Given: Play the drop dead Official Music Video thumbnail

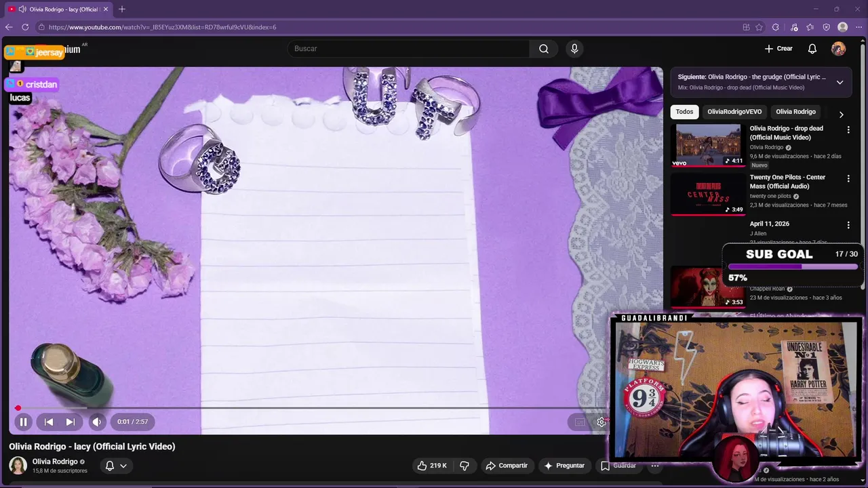Looking at the screenshot, I should [x=708, y=145].
